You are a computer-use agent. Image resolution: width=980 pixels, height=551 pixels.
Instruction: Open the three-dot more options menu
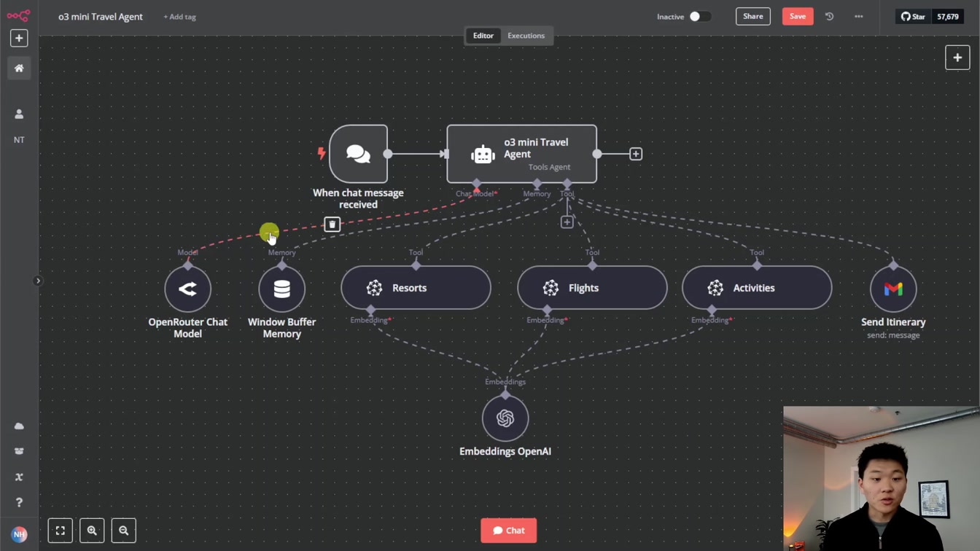tap(858, 16)
